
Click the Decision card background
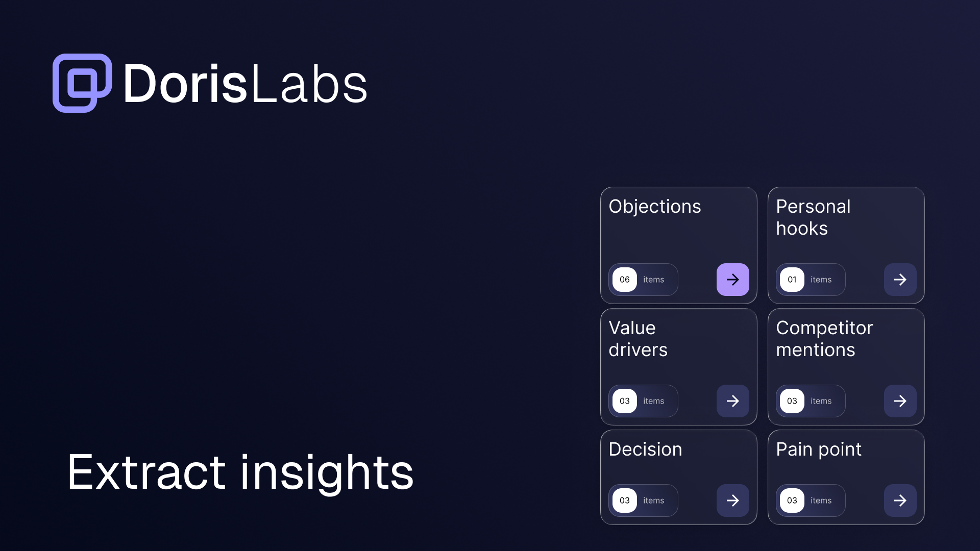click(679, 464)
